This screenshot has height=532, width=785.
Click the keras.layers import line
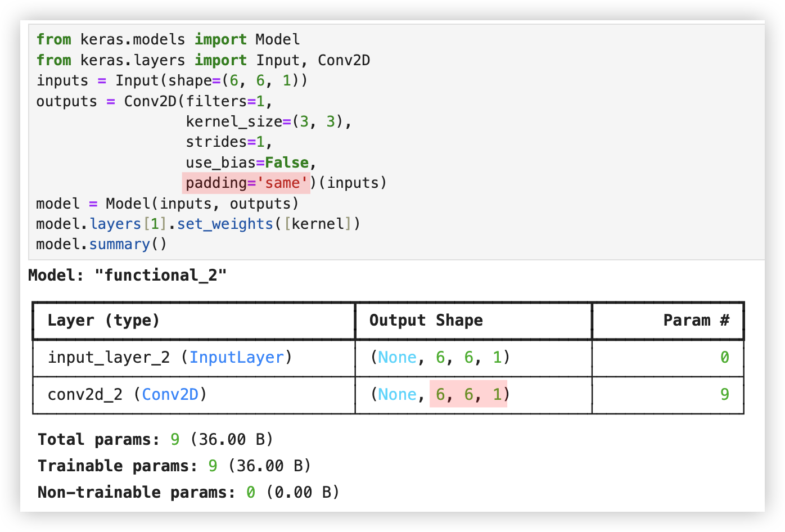click(202, 60)
